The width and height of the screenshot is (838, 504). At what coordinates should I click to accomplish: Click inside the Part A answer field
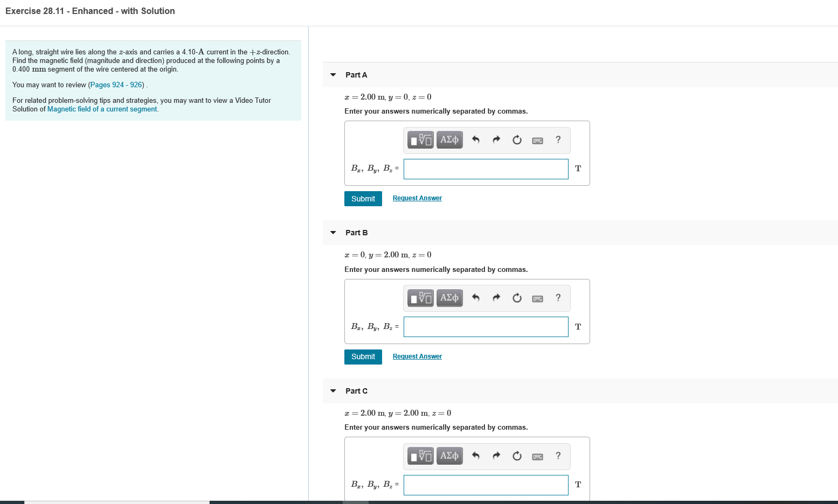pyautogui.click(x=485, y=169)
